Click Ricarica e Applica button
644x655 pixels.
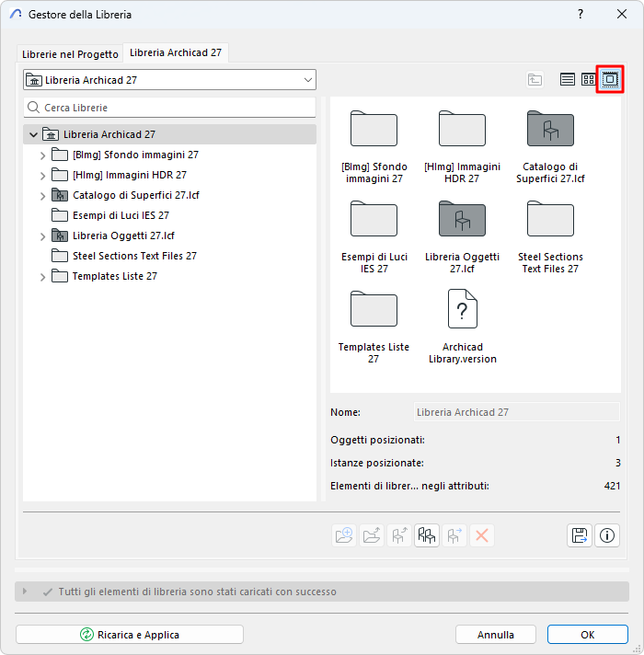tap(130, 634)
